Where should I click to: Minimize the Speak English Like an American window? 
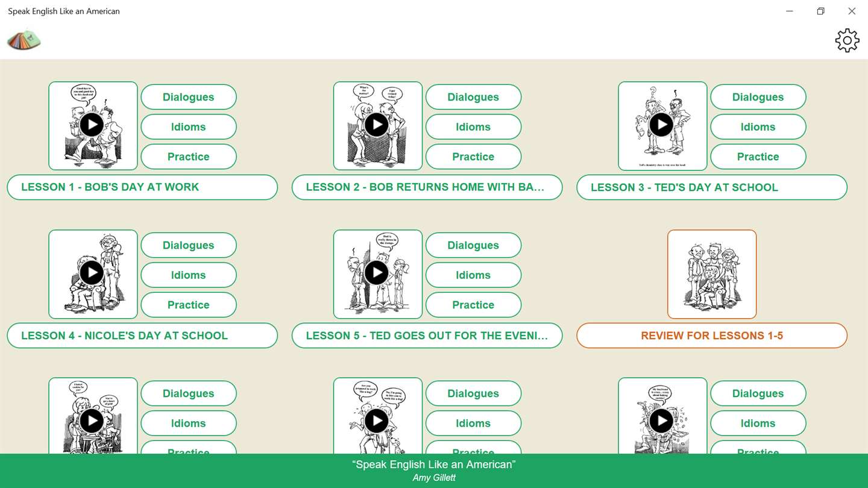click(x=790, y=11)
